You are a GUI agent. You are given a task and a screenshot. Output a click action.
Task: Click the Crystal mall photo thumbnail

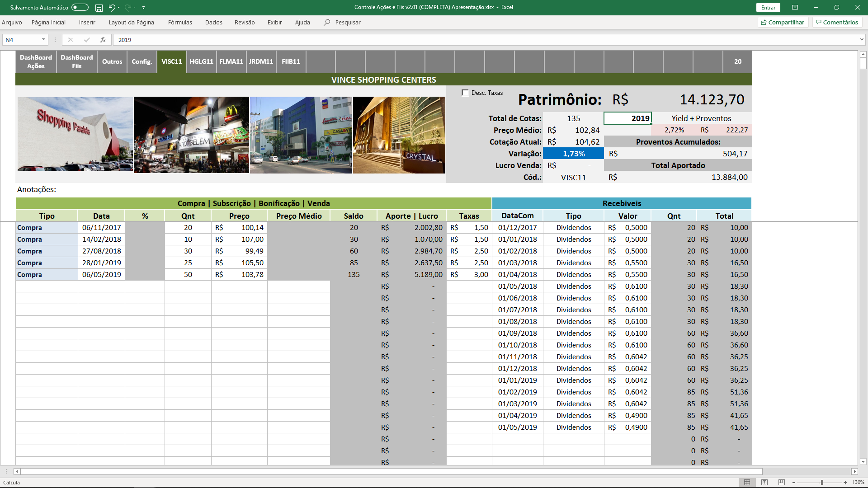(x=399, y=135)
